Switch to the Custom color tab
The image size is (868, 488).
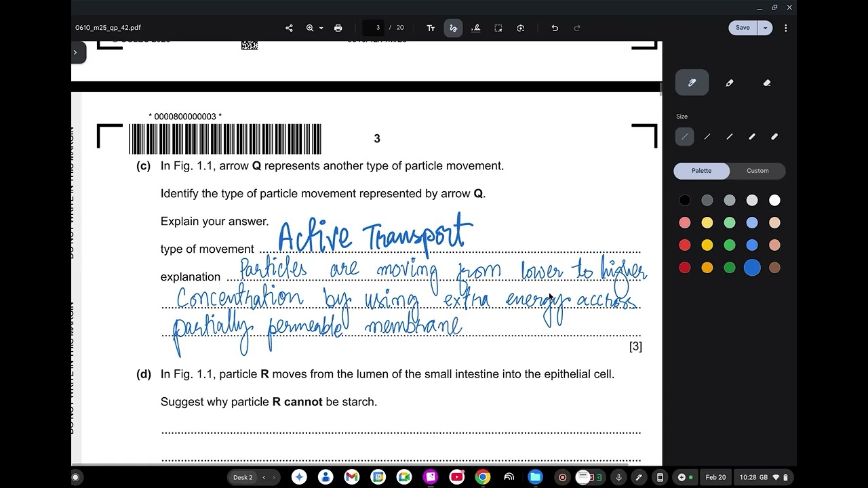coord(757,171)
